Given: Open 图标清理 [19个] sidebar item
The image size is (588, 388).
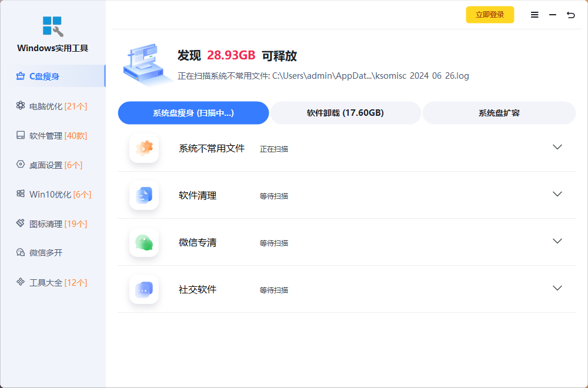Looking at the screenshot, I should pyautogui.click(x=53, y=223).
